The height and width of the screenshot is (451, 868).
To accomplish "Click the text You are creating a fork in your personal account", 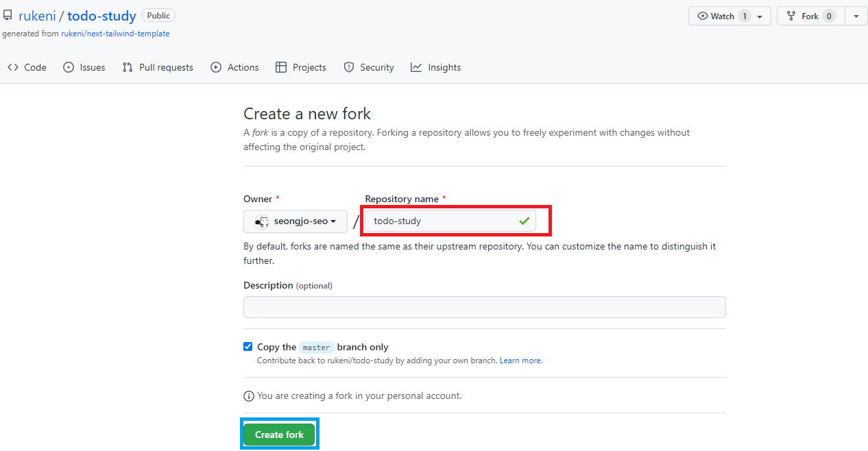I will [x=359, y=396].
